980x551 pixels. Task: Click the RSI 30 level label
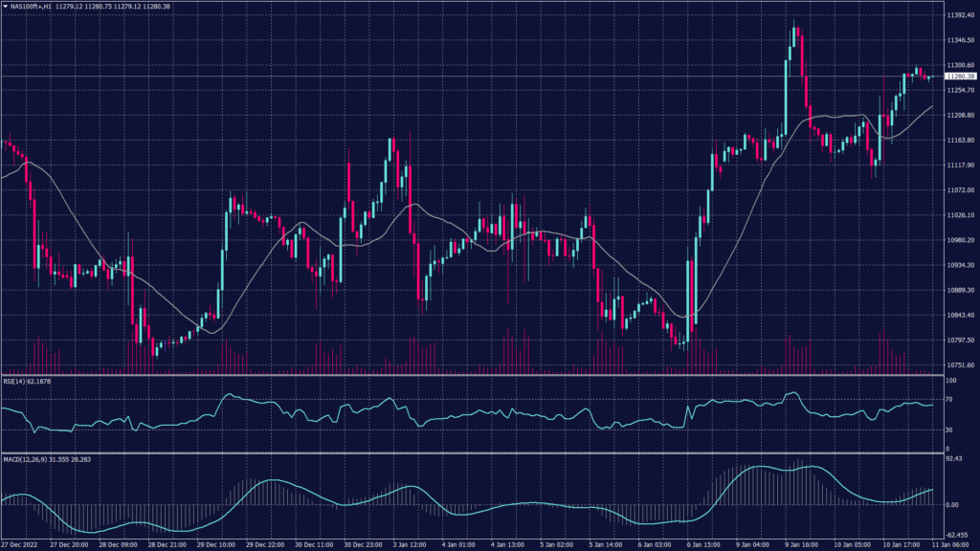click(949, 429)
